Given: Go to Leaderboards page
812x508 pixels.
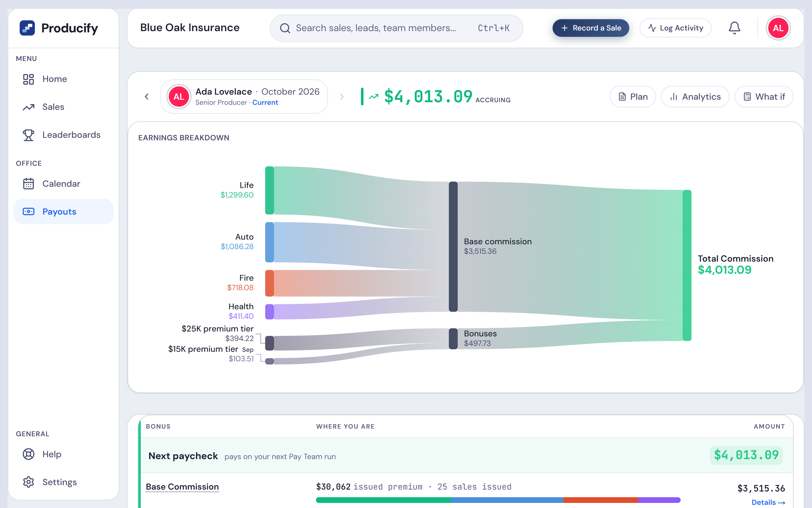Looking at the screenshot, I should (x=63, y=135).
